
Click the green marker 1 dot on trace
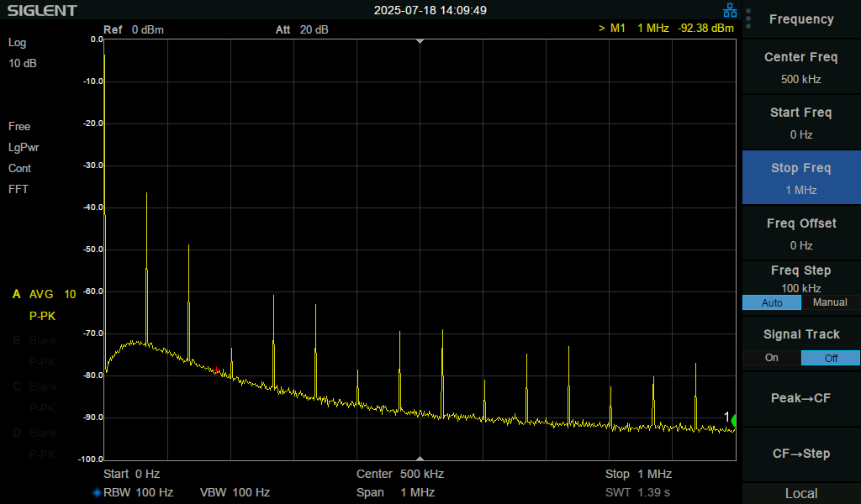pos(734,421)
